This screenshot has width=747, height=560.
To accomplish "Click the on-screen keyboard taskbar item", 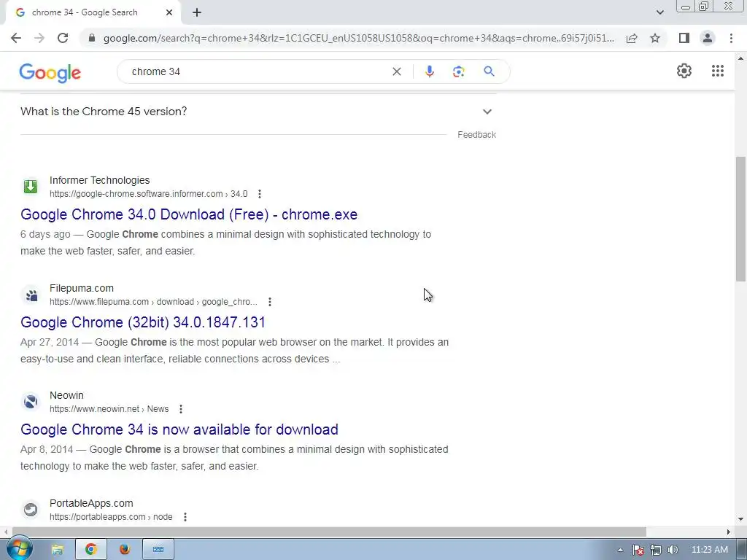I will [x=158, y=550].
